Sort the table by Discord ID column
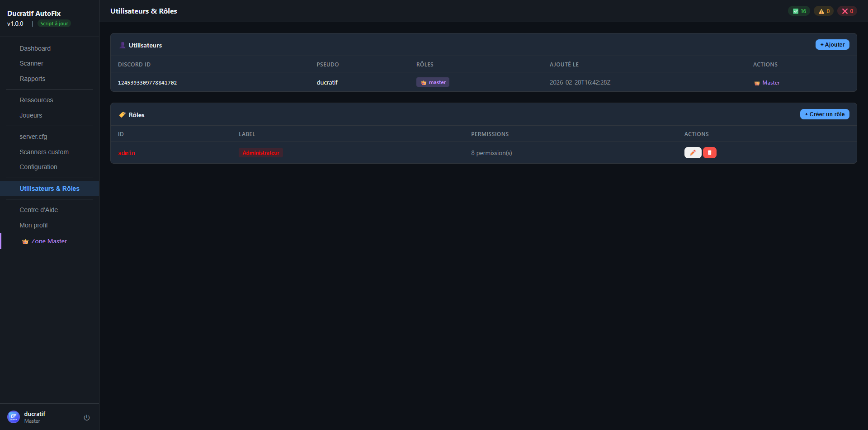The height and width of the screenshot is (430, 868). 134,64
